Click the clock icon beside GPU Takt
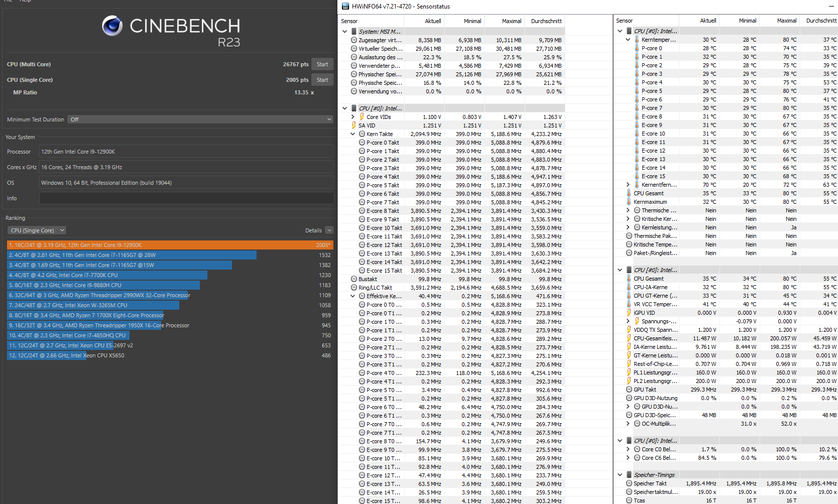This screenshot has width=838, height=504. (629, 390)
